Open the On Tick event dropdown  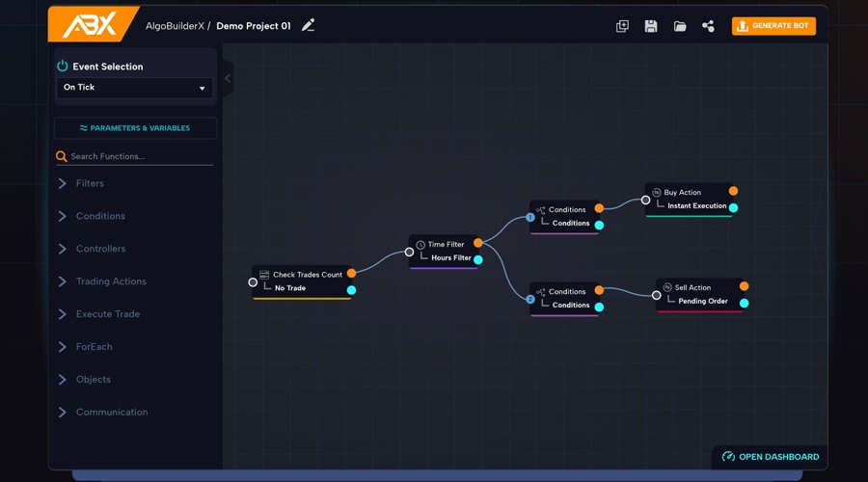(x=134, y=88)
